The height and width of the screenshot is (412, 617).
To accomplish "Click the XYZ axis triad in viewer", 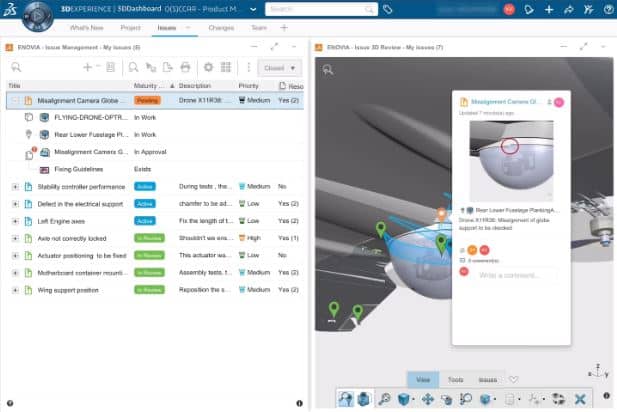I will (x=598, y=371).
